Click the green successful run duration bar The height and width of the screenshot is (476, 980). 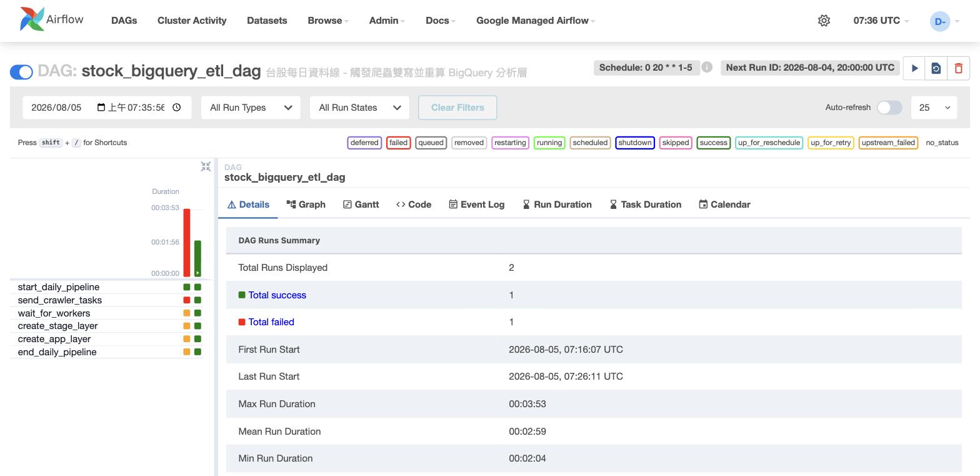pos(197,258)
